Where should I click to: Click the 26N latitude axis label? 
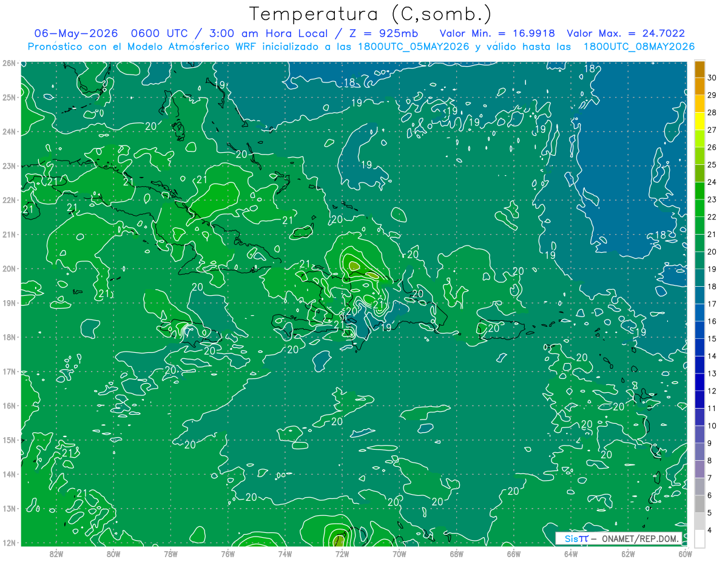click(x=8, y=63)
